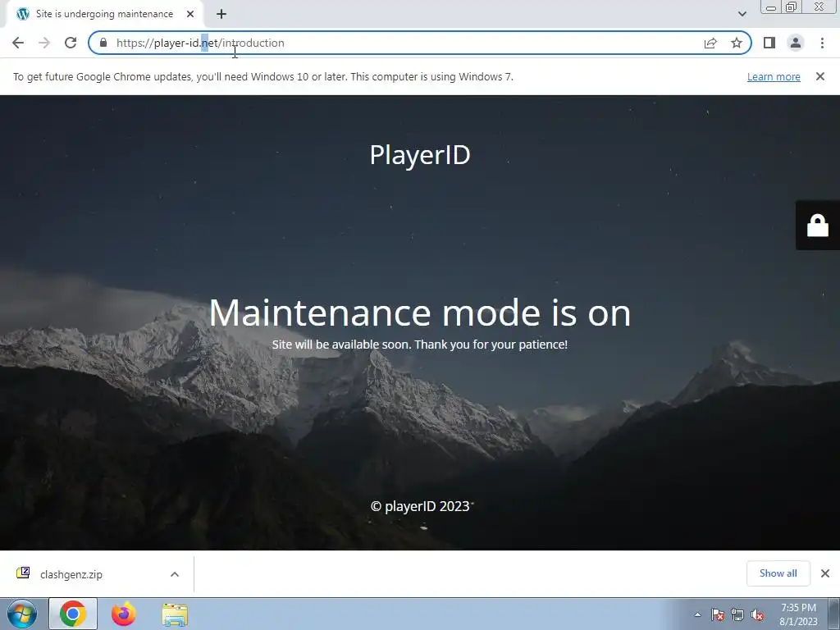This screenshot has width=840, height=630.
Task: Close the downloads bar
Action: 825,573
